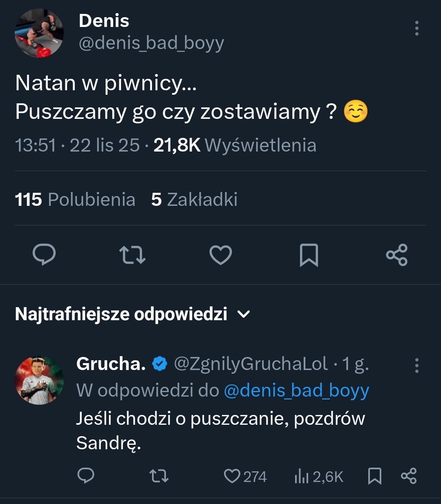Screen dimensions: 441x504
Task: Open Grucha's profile avatar
Action: 39,380
